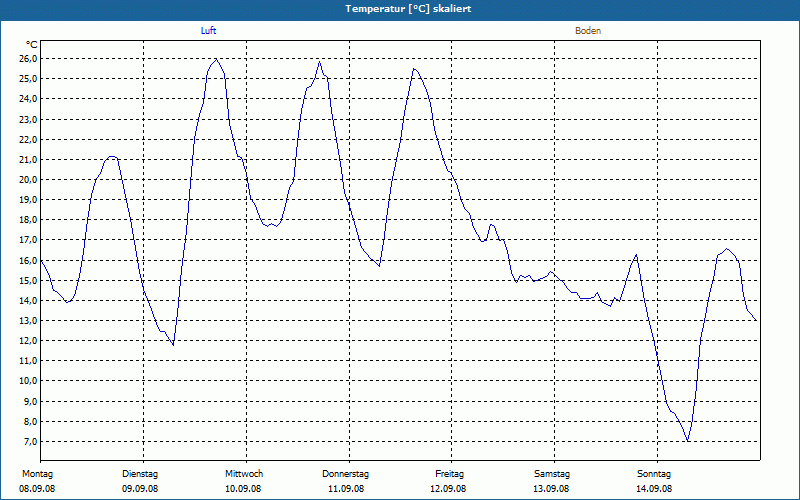Viewport: 800px width, 500px height.
Task: Click the date 12.09.08
Action: 448,489
